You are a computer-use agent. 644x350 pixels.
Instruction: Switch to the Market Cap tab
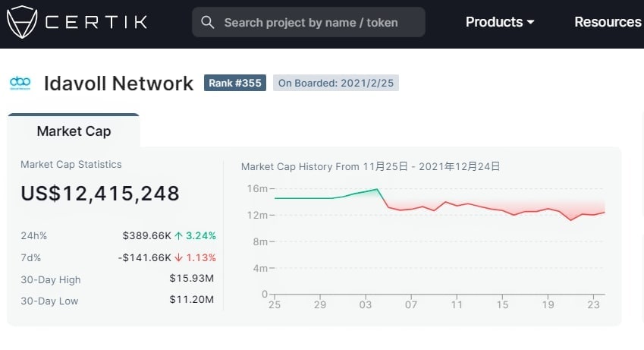(x=74, y=131)
